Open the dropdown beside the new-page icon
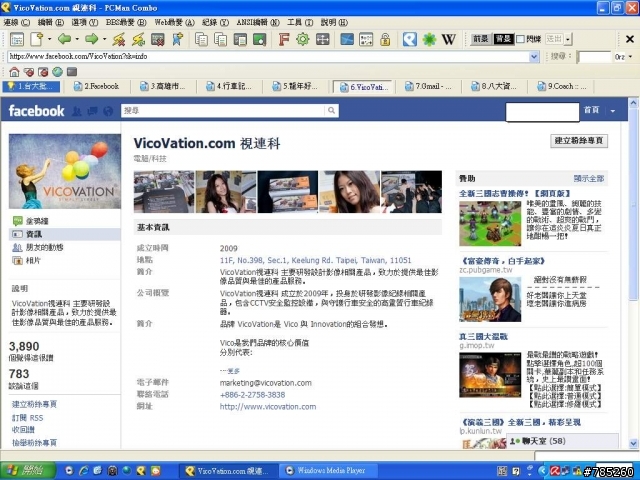The image size is (640, 480). (49, 39)
